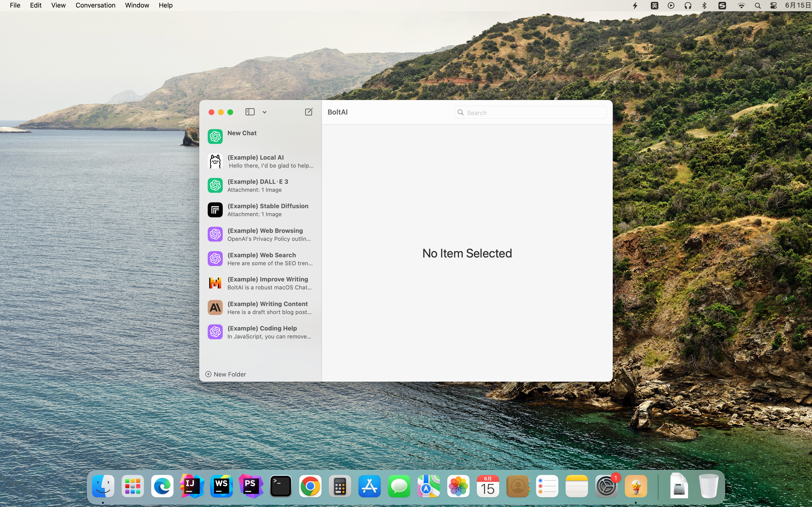Image resolution: width=812 pixels, height=507 pixels.
Task: Open the Mistral Improve Writing example
Action: (x=260, y=283)
